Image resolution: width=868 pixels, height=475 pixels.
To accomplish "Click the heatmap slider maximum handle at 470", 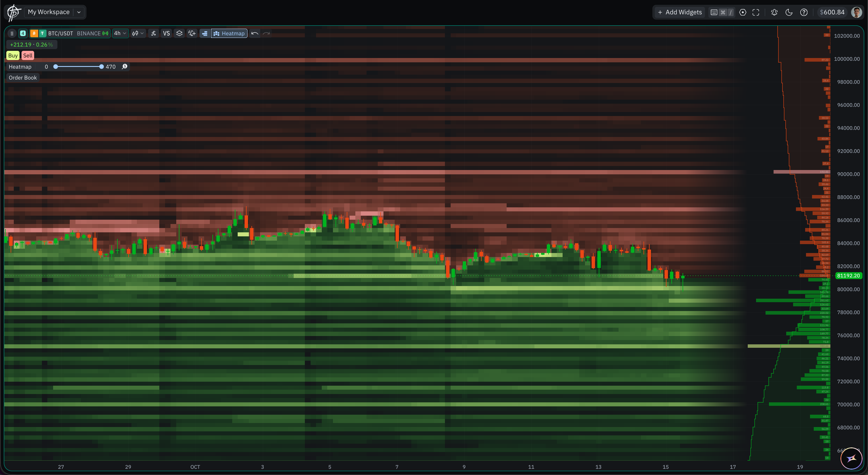I will coord(101,67).
